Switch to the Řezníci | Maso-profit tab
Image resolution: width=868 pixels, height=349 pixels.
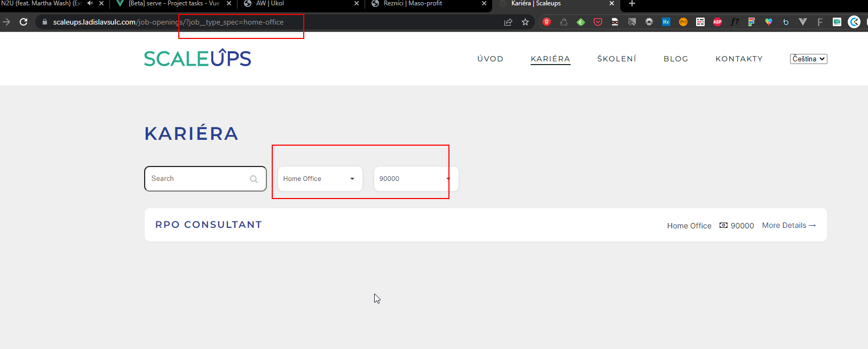(x=413, y=4)
